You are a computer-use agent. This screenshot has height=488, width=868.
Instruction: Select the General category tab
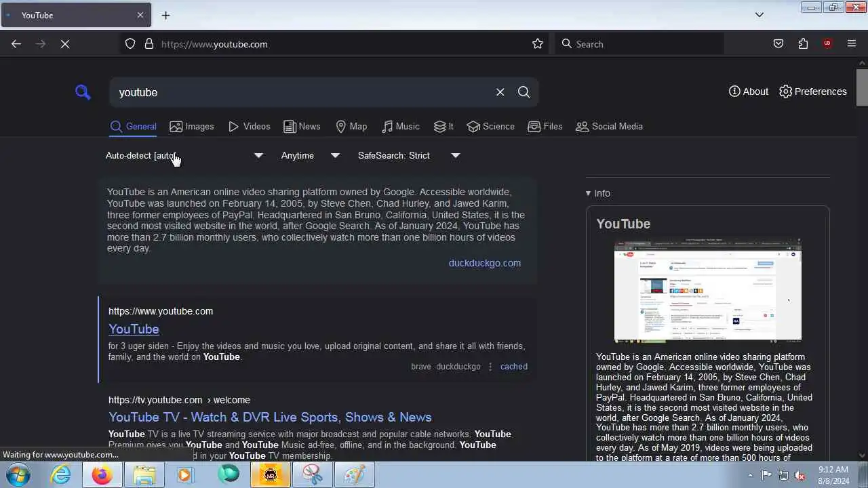tap(133, 126)
